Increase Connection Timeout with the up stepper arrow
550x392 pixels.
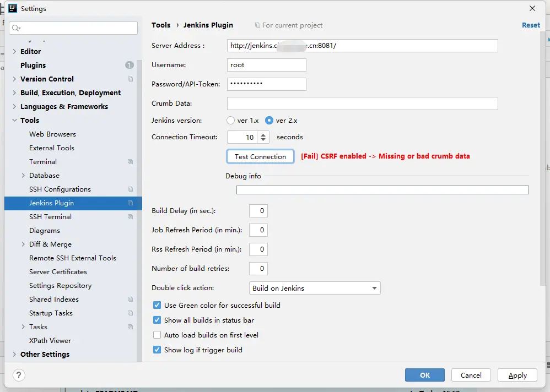point(263,134)
